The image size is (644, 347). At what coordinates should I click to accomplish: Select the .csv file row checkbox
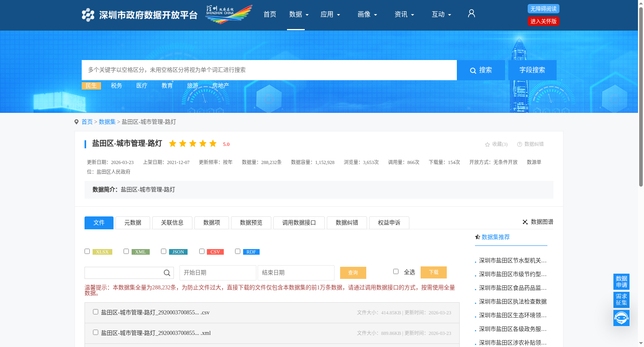tap(95, 312)
